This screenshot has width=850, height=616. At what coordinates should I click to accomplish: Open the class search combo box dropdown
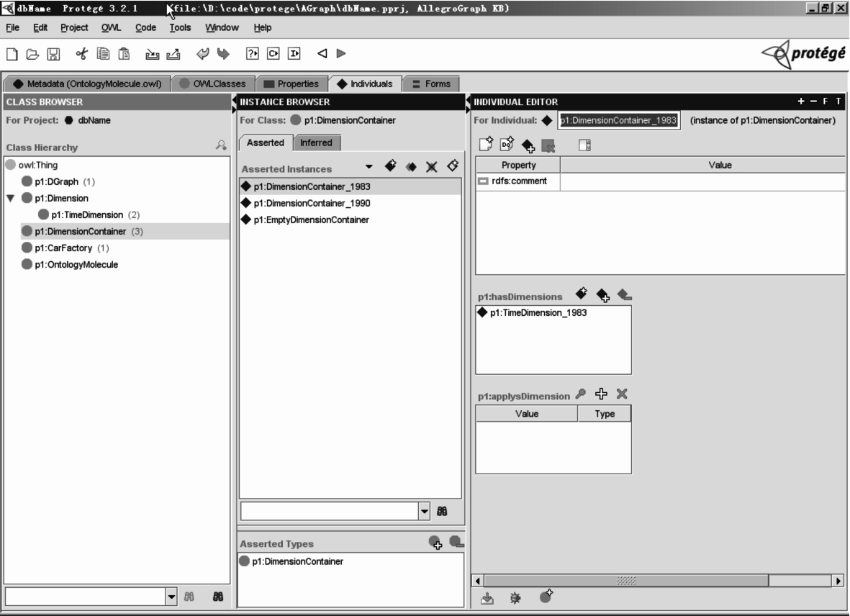pos(171,597)
